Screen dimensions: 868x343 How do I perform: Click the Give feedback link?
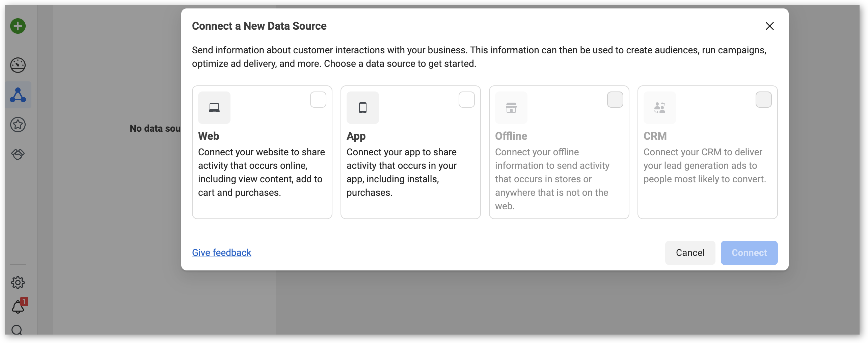(x=222, y=253)
